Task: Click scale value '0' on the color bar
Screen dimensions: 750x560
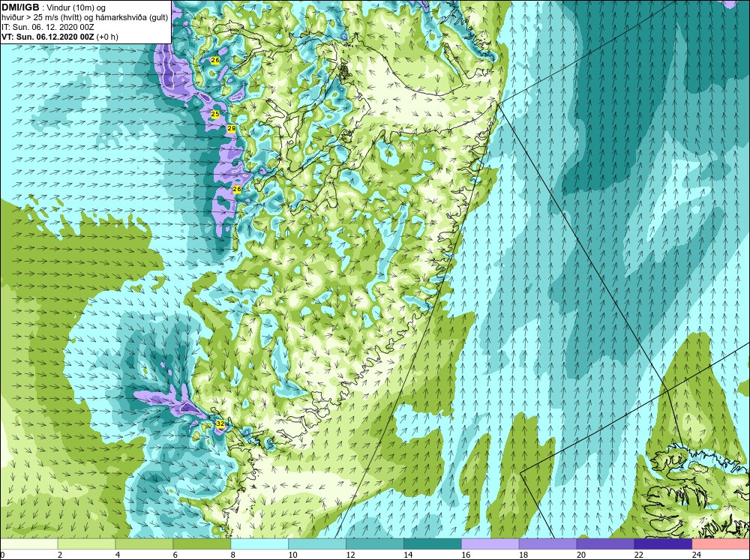Action: click(2, 555)
